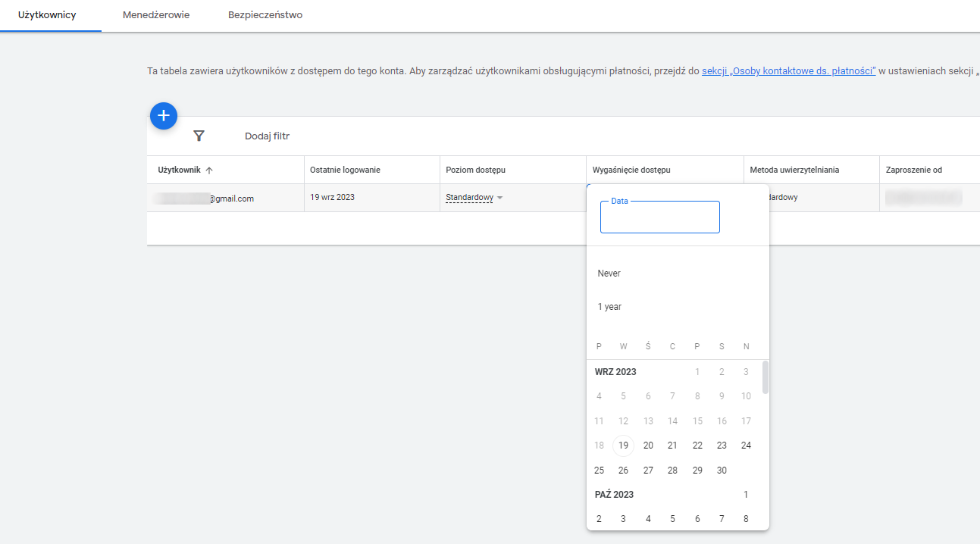Pick September 30 in the calendar
Image resolution: width=980 pixels, height=544 pixels.
[x=722, y=470]
